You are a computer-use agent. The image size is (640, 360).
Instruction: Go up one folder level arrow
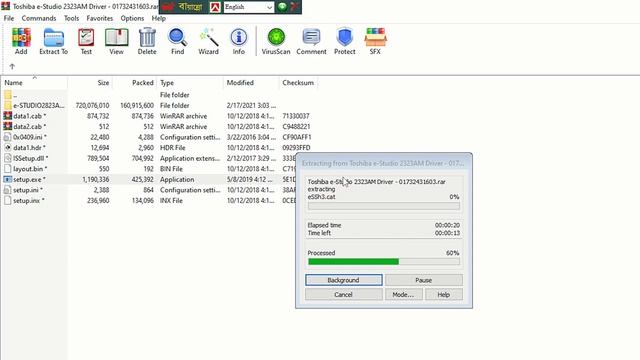(12, 66)
